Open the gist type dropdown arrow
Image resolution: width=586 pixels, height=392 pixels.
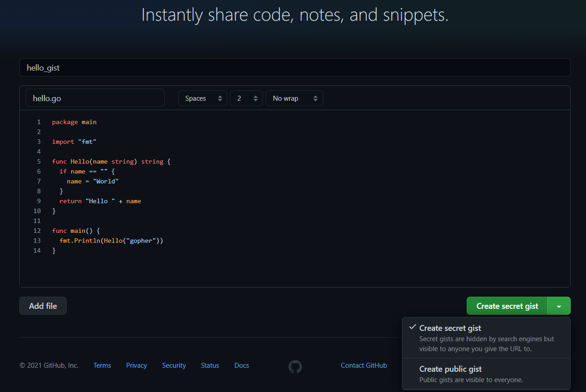click(559, 306)
